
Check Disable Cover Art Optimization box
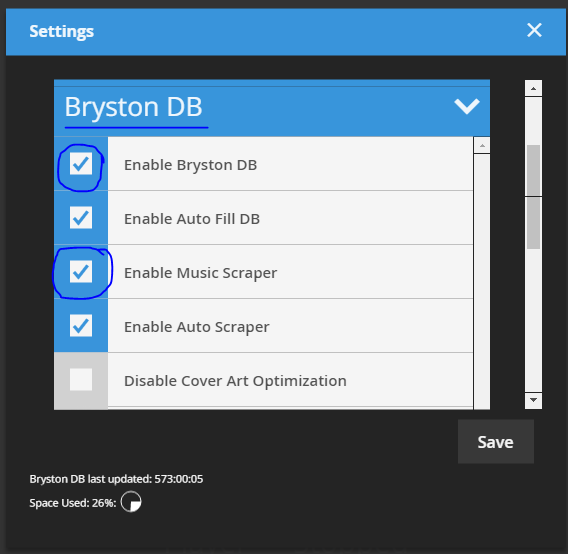point(81,380)
